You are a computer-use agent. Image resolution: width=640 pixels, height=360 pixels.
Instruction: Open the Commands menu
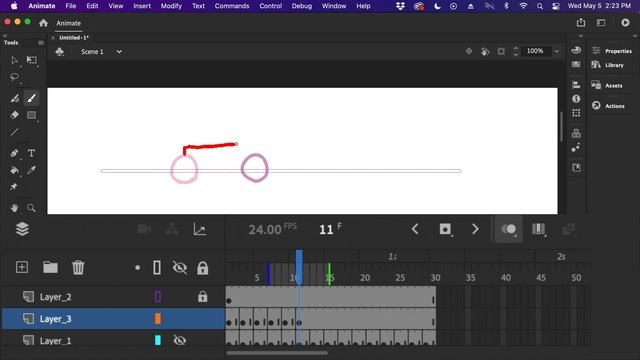pyautogui.click(x=232, y=6)
